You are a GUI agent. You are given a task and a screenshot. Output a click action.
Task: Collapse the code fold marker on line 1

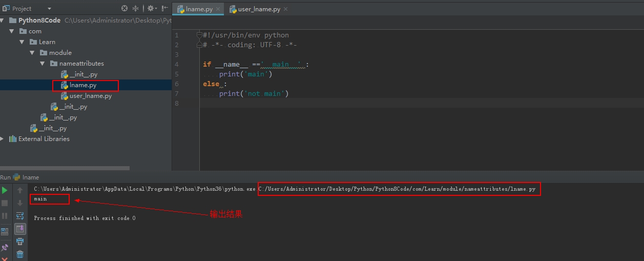click(199, 35)
